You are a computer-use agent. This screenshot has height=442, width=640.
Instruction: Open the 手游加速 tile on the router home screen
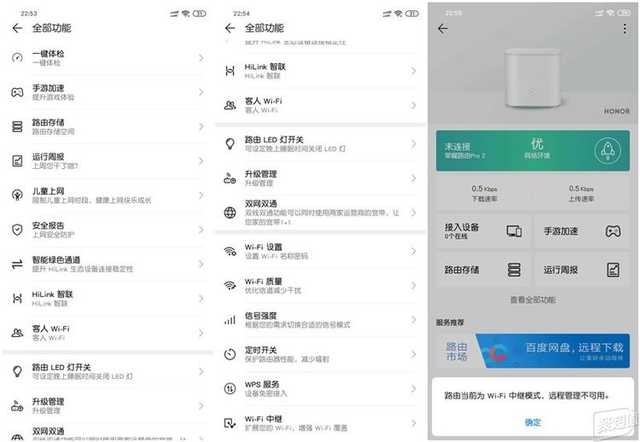click(582, 231)
